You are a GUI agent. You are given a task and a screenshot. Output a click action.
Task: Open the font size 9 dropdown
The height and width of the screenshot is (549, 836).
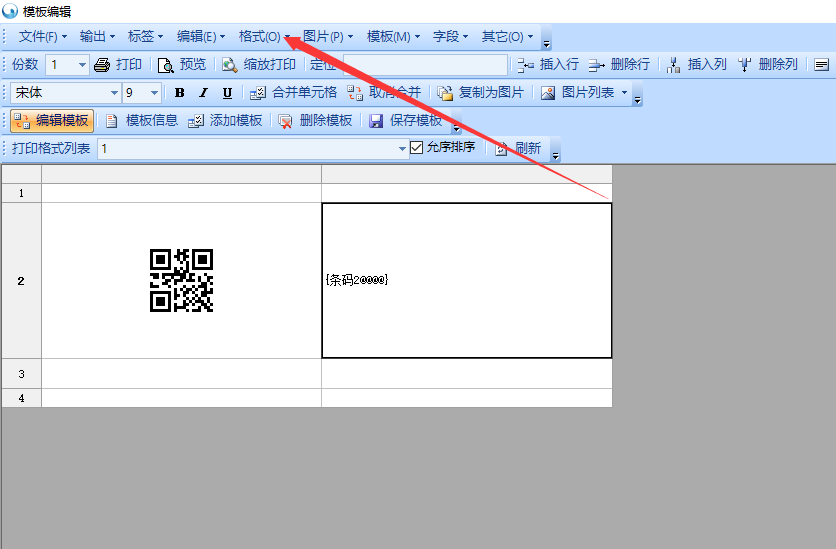(154, 93)
